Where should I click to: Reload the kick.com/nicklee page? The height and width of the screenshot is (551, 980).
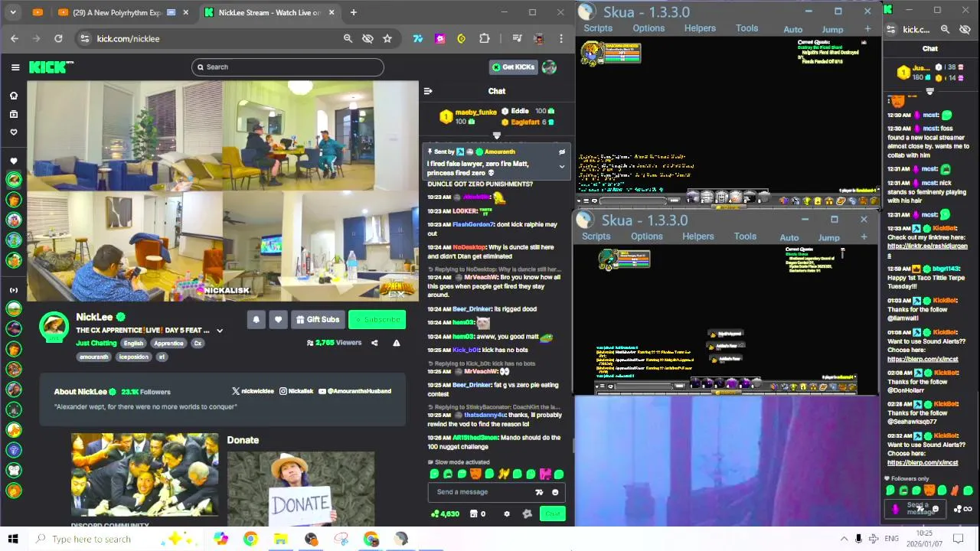(x=58, y=38)
